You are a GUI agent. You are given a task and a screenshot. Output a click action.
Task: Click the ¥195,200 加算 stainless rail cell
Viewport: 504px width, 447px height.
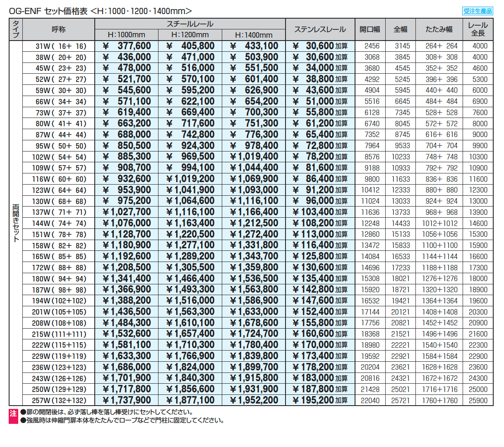point(320,400)
